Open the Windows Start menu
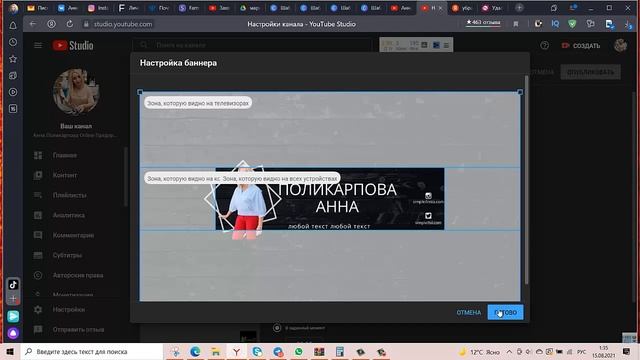Viewport: 640px width, 360px height. pyautogui.click(x=10, y=351)
